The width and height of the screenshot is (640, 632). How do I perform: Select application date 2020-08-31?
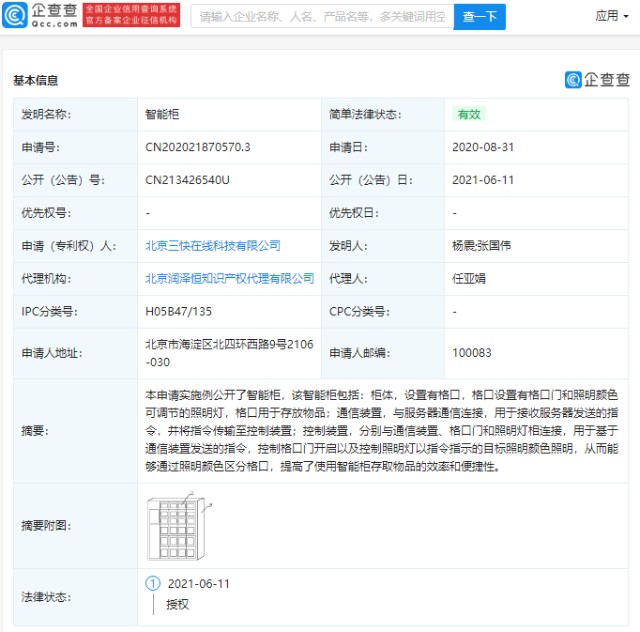(483, 147)
